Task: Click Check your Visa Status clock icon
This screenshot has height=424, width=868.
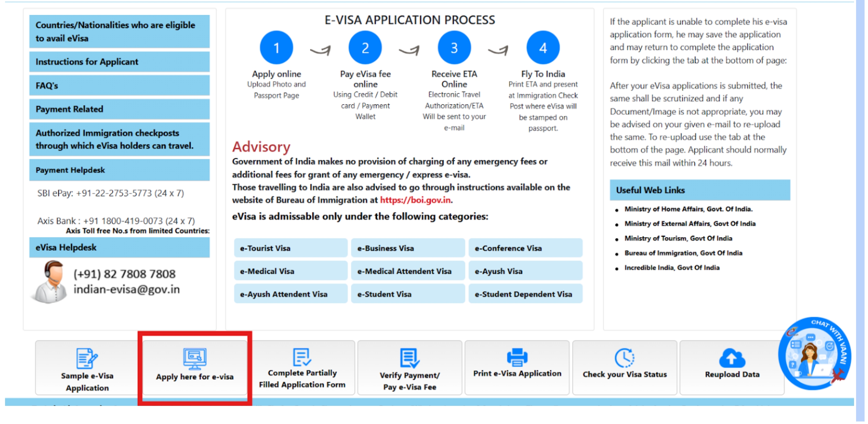Action: coord(624,358)
